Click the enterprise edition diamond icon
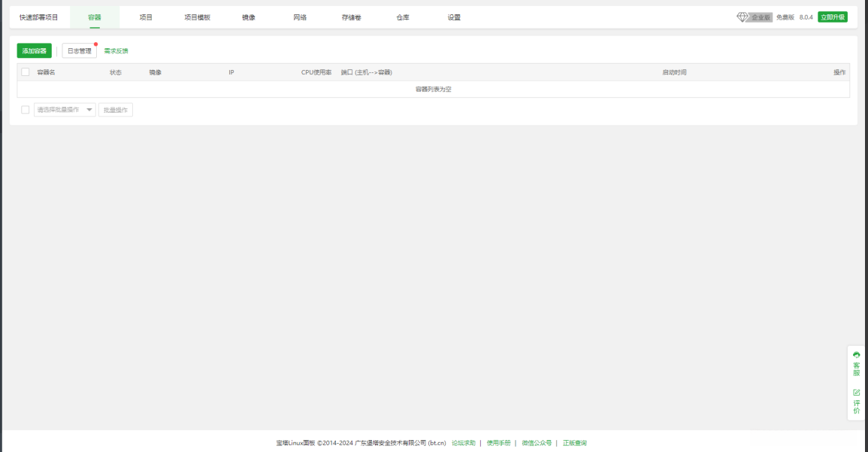Screen dimensions: 868x452 coord(744,17)
